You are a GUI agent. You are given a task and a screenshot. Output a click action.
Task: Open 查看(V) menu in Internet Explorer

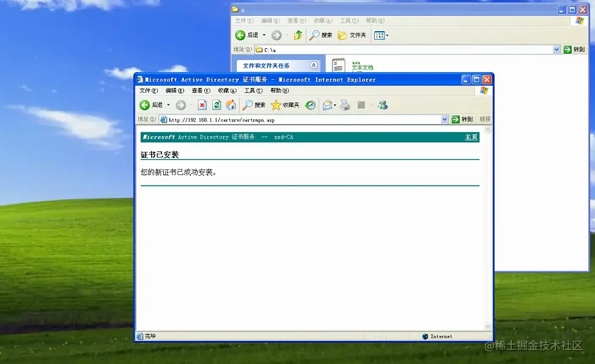click(x=201, y=90)
